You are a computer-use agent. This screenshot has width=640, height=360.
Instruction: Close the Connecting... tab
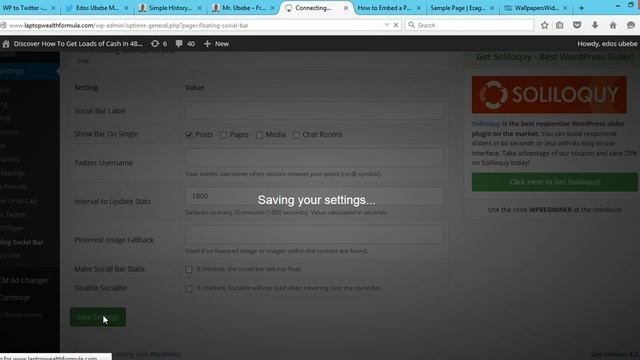pyautogui.click(x=346, y=8)
